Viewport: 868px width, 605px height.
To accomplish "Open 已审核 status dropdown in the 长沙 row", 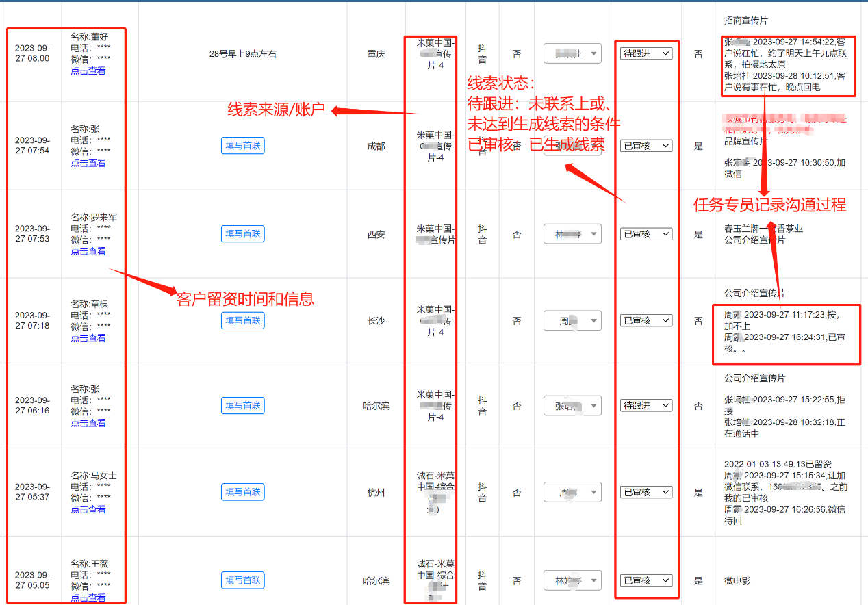I will [x=646, y=320].
